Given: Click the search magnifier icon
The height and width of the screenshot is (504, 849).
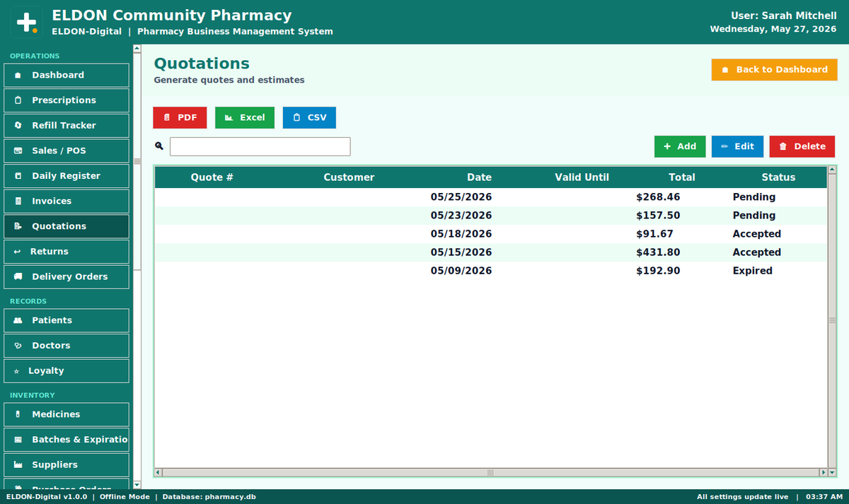Looking at the screenshot, I should click(159, 146).
